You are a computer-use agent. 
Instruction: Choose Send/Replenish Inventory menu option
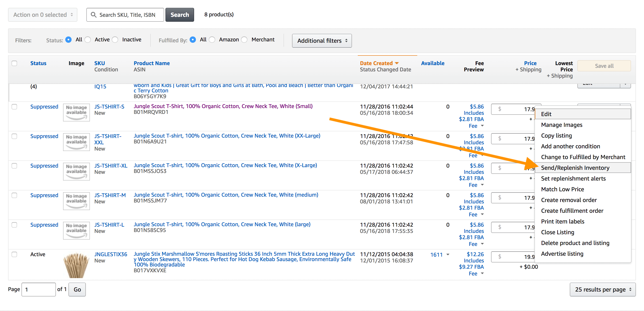[575, 168]
